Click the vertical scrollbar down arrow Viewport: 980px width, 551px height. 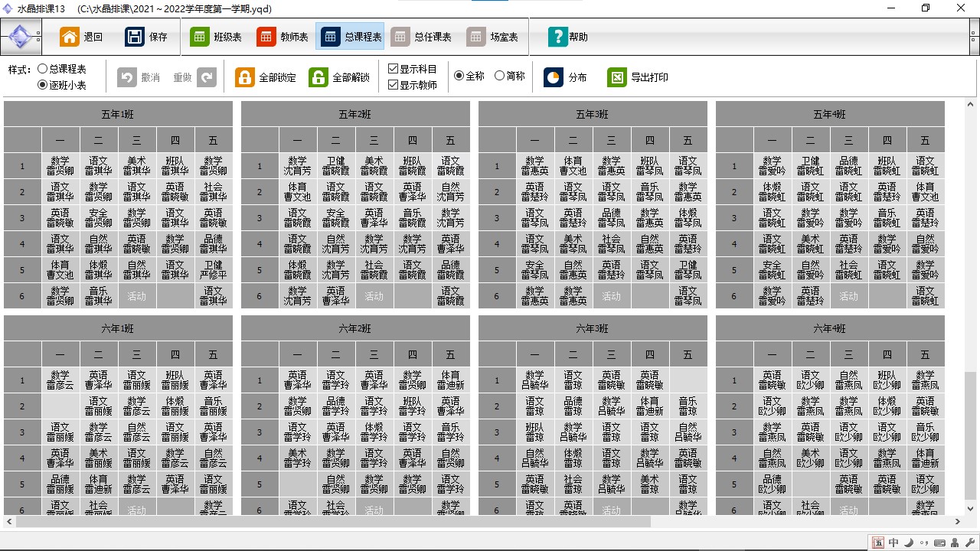971,508
